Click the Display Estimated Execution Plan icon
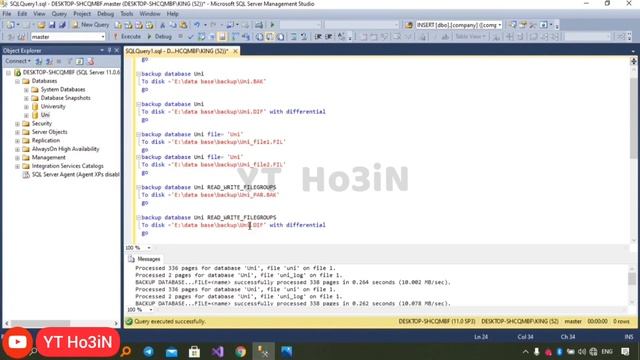This screenshot has height=360, width=640. click(202, 37)
